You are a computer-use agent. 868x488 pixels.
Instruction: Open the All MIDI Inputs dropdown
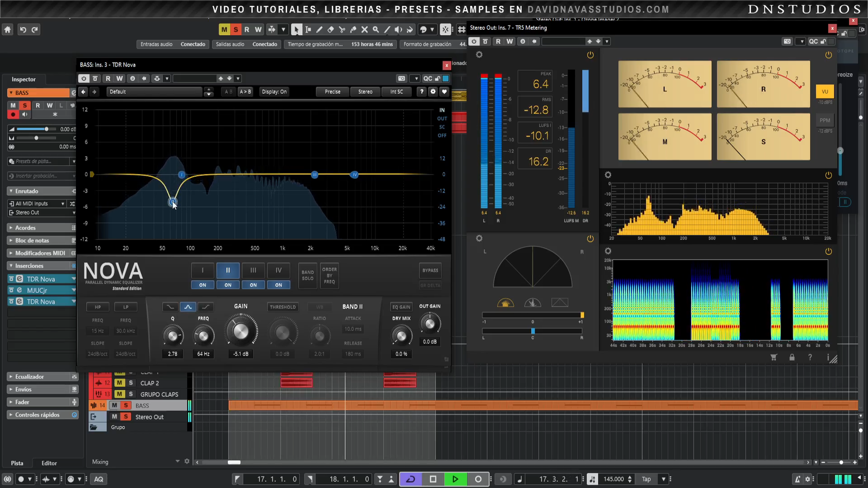point(37,203)
